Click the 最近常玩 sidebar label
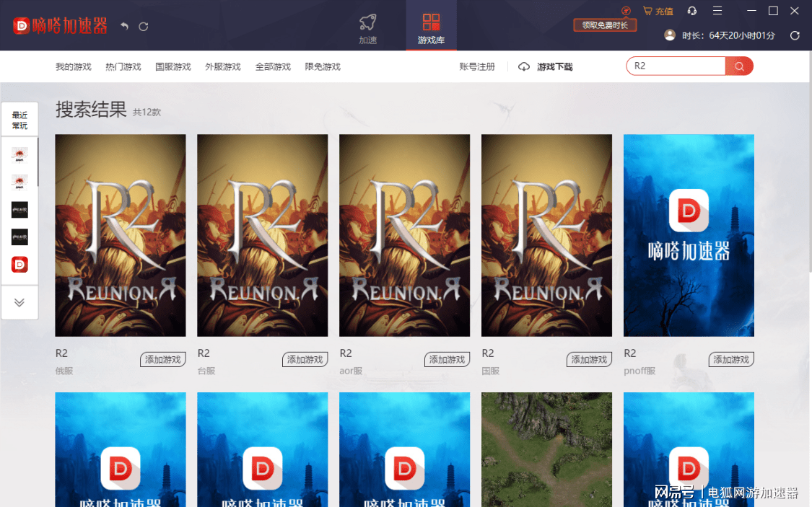Screen dimensions: 812x507 (19, 120)
